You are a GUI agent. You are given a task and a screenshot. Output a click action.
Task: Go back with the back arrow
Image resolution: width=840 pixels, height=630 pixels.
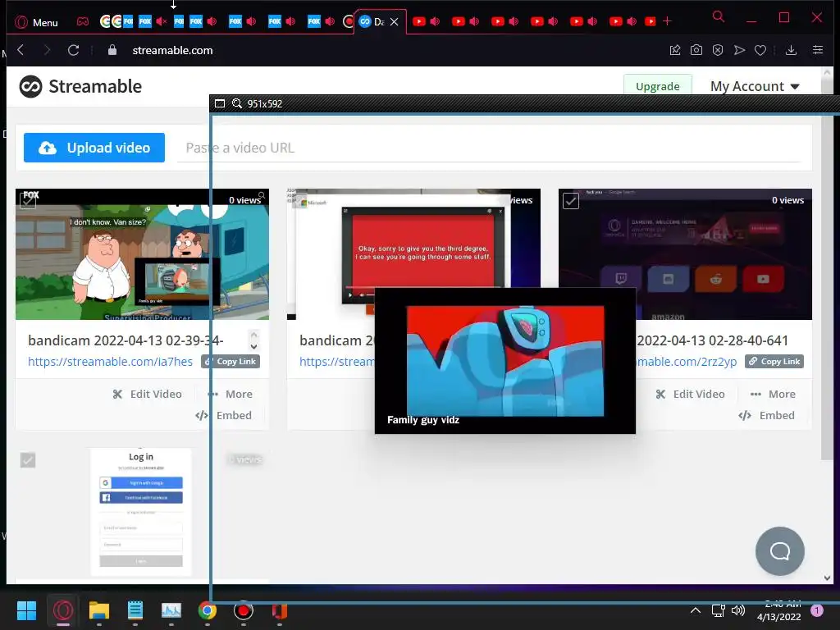click(x=21, y=50)
